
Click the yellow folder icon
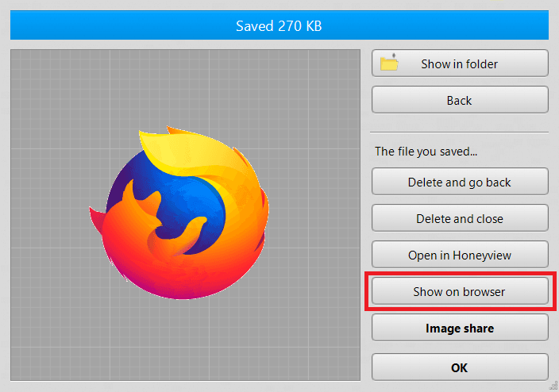pos(389,63)
